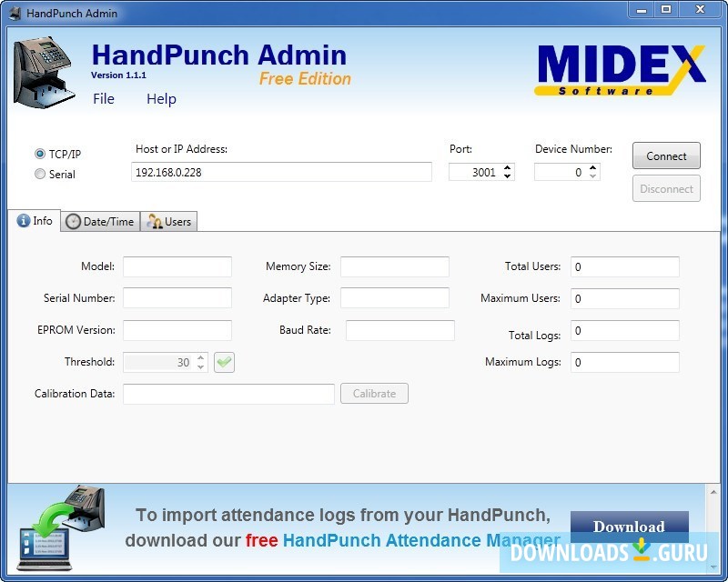This screenshot has width=728, height=582.
Task: Decrease the Threshold value
Action: click(200, 366)
